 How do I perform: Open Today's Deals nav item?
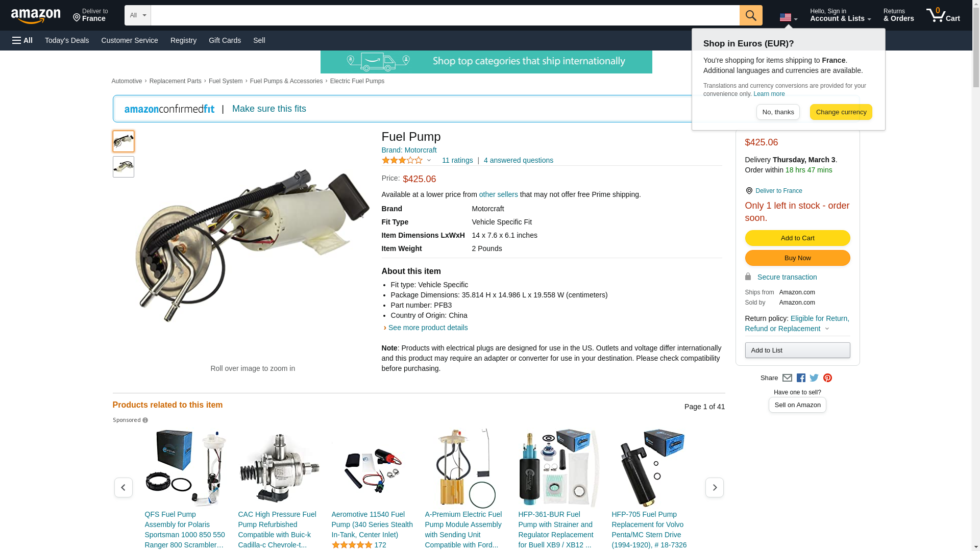click(x=67, y=40)
